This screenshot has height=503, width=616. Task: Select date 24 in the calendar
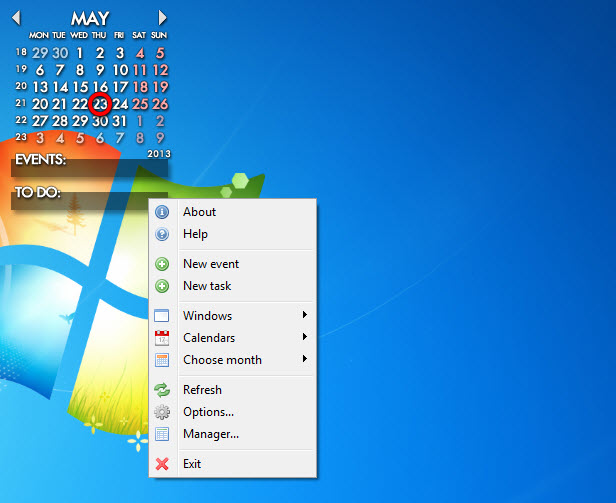coord(120,104)
